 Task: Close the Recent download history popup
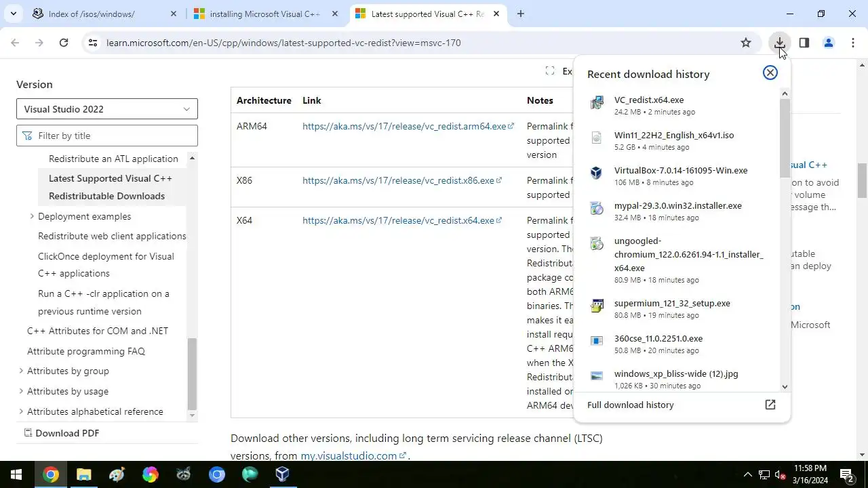770,73
